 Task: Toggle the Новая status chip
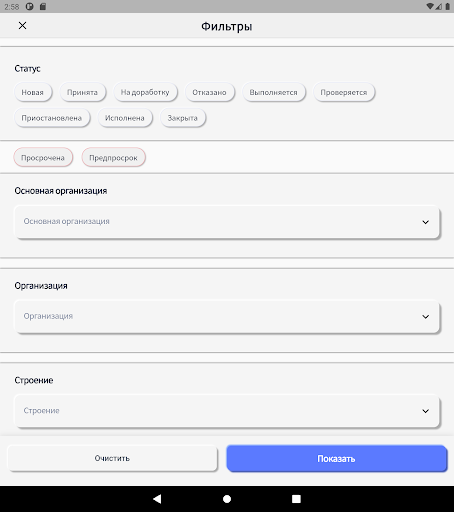pos(33,92)
